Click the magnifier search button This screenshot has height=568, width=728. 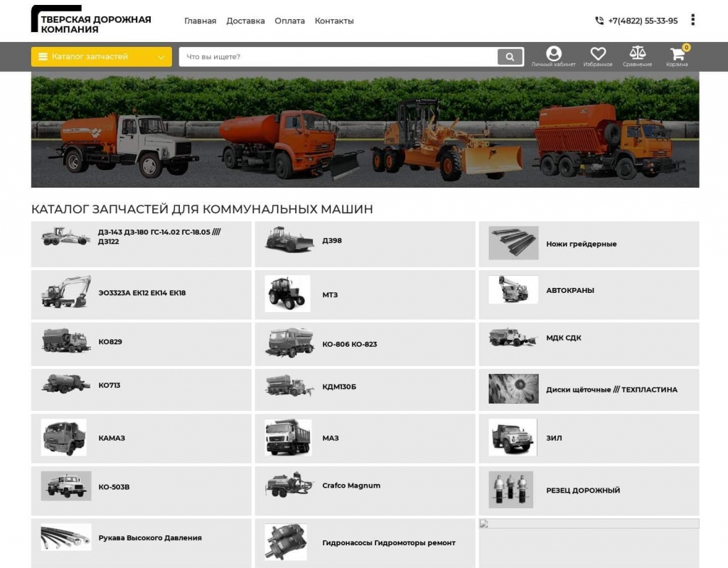[x=510, y=57]
